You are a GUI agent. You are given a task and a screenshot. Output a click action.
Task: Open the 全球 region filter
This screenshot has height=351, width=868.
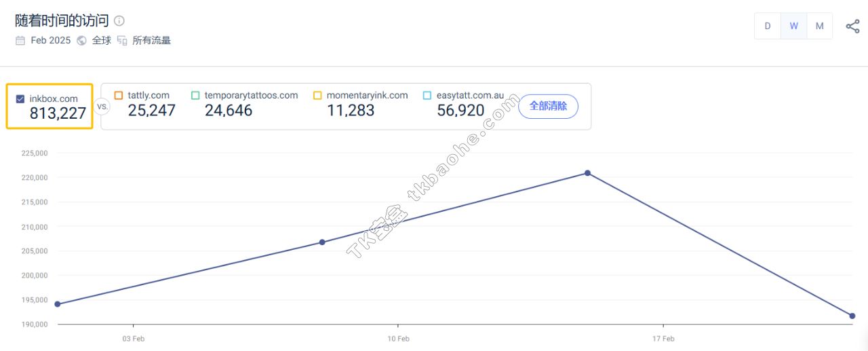(x=102, y=41)
